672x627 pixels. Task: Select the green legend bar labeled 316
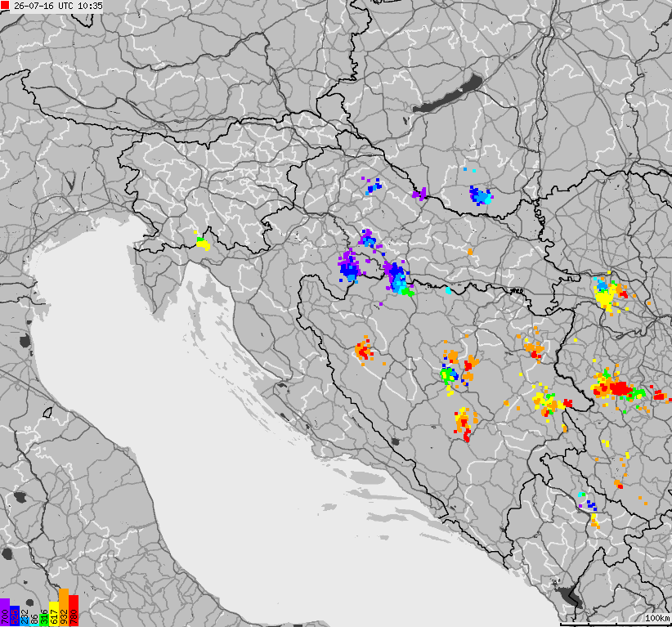point(44,620)
